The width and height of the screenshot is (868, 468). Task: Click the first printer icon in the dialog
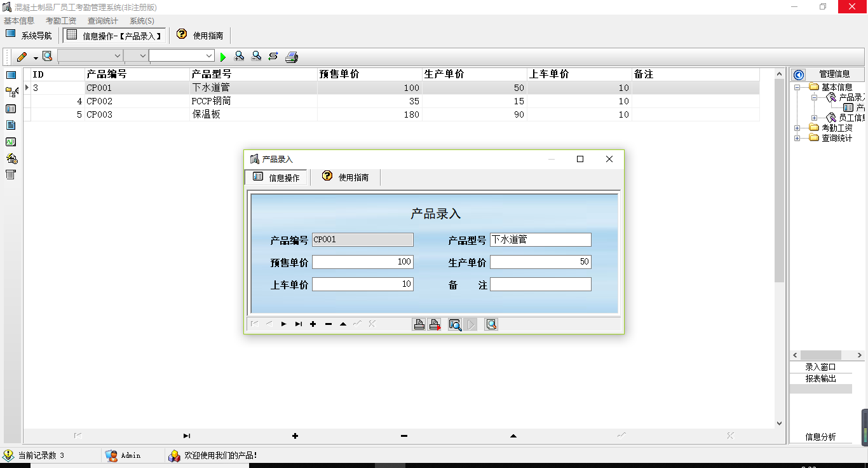419,324
